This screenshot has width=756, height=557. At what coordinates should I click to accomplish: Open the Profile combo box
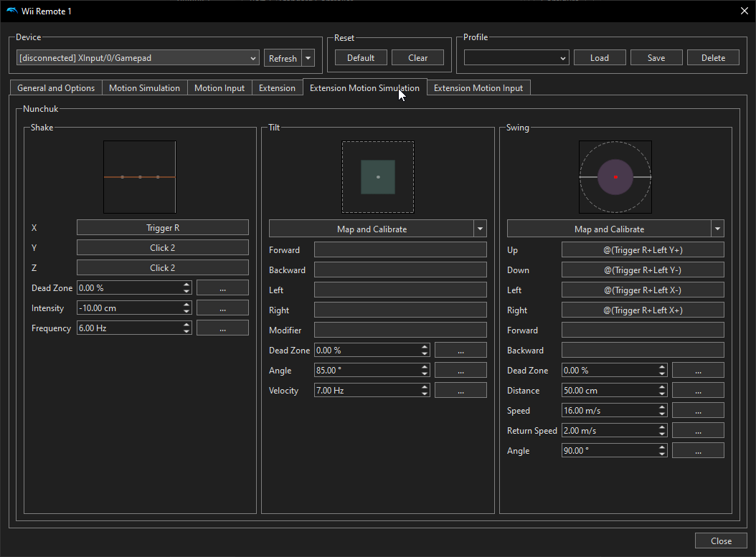516,58
